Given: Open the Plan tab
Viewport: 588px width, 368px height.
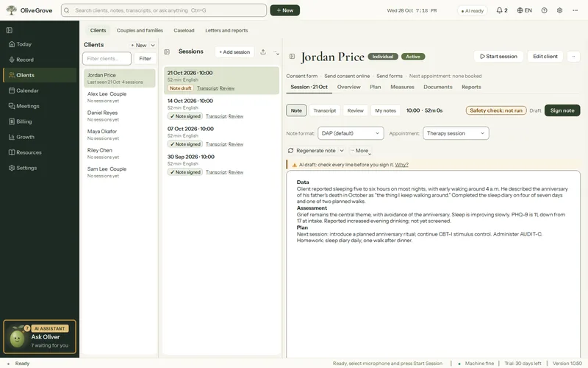Looking at the screenshot, I should [x=375, y=87].
